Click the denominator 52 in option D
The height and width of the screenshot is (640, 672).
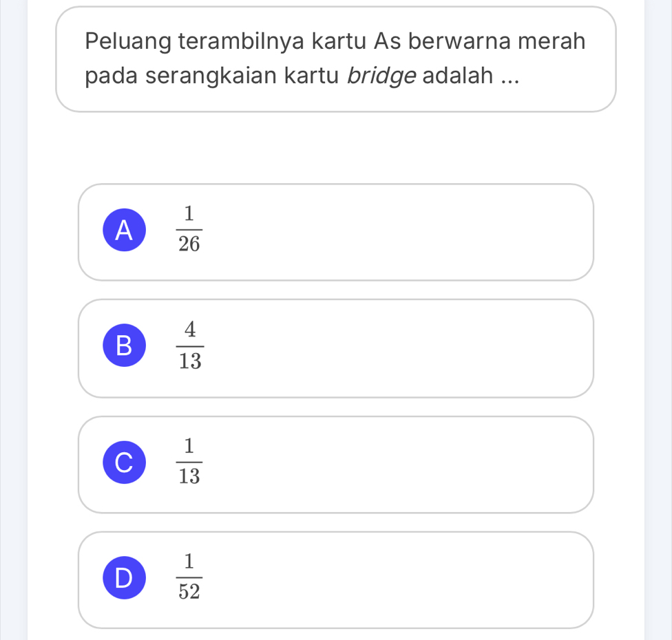click(189, 592)
